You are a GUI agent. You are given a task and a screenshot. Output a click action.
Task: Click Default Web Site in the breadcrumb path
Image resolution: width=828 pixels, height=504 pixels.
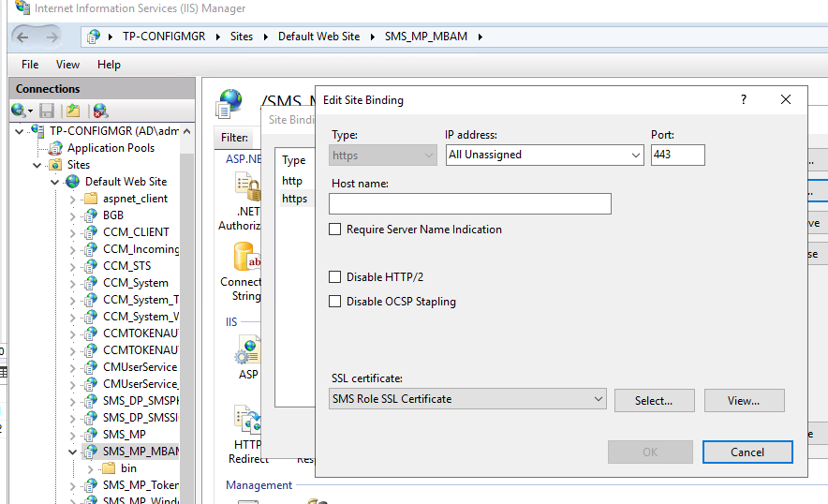click(x=319, y=37)
